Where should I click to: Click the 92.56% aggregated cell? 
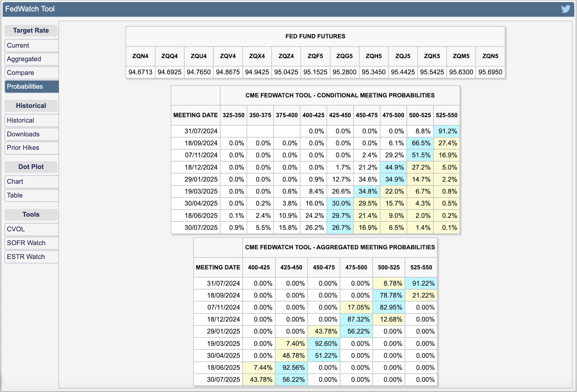pos(291,368)
